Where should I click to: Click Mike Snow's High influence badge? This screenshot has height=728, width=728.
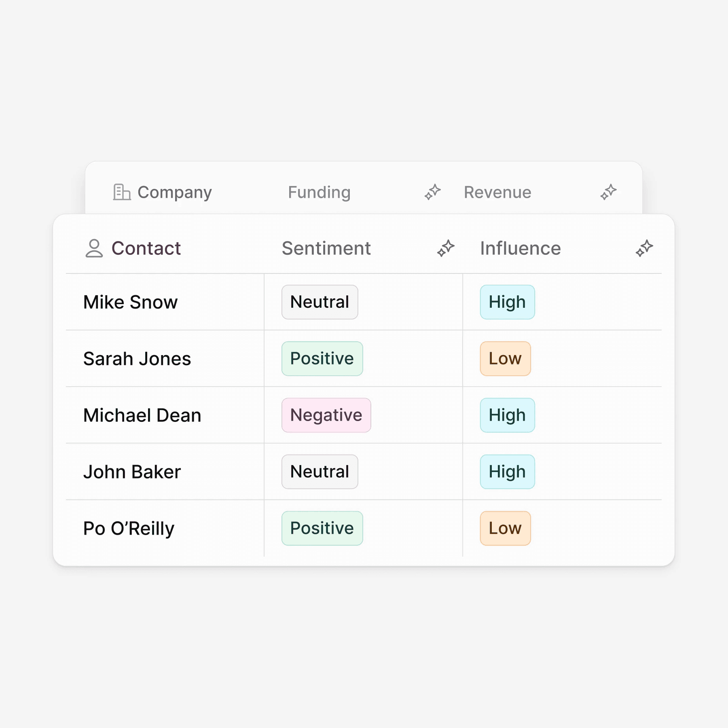508,302
